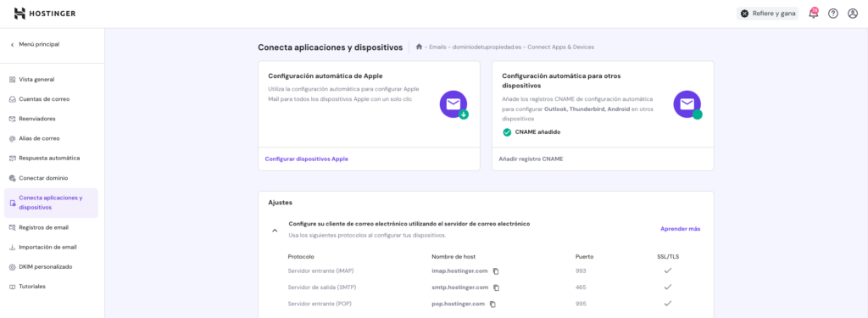
Task: Click the green CNAME añadido checkmark
Action: coord(507,132)
